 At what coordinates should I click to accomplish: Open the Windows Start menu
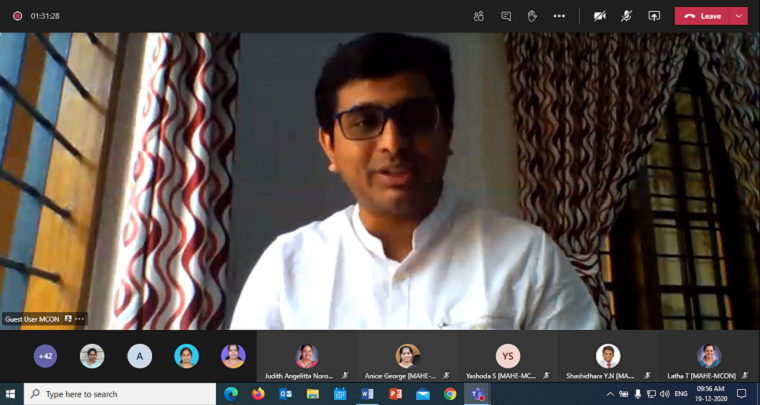click(x=11, y=394)
